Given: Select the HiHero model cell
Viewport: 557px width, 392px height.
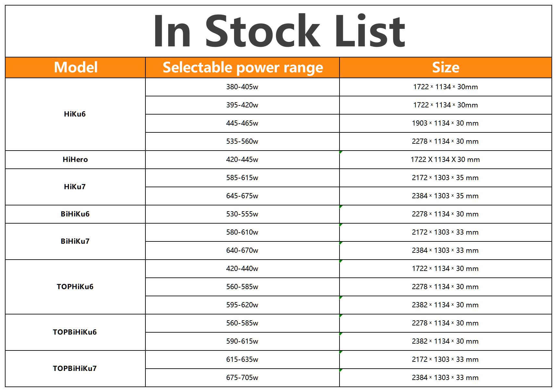Looking at the screenshot, I should click(75, 159).
